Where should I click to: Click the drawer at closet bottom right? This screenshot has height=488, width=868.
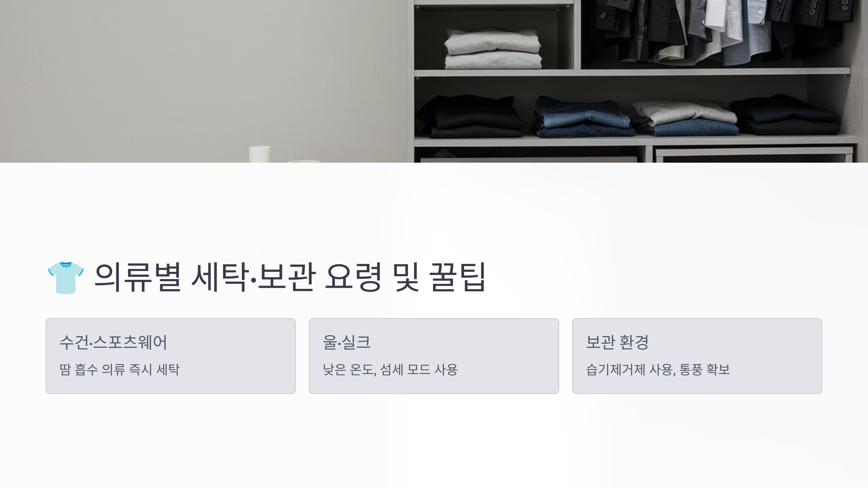[754, 155]
